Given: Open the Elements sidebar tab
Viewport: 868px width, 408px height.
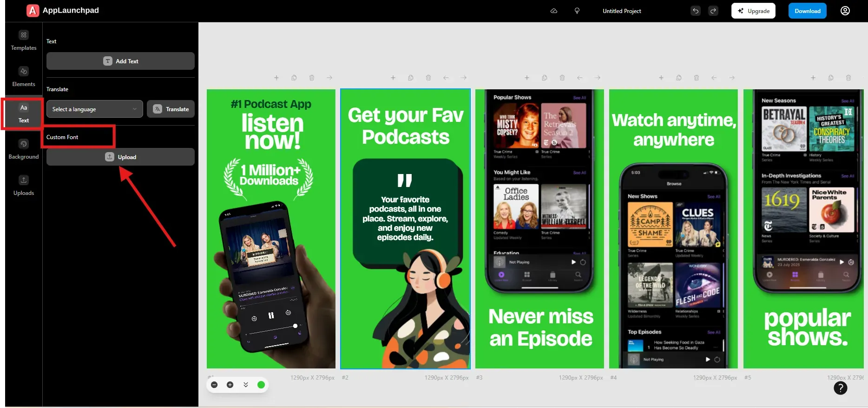Looking at the screenshot, I should click(24, 77).
